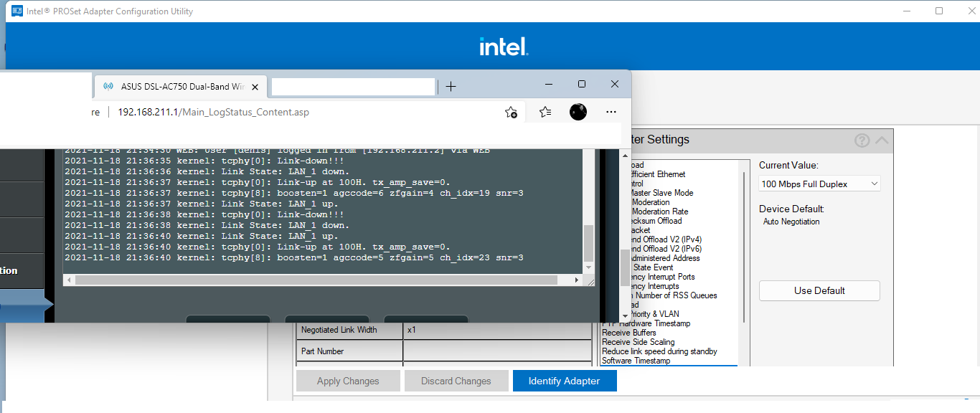Collapse the Adapter Settings panel
Screen dimensions: 980x413
click(882, 141)
